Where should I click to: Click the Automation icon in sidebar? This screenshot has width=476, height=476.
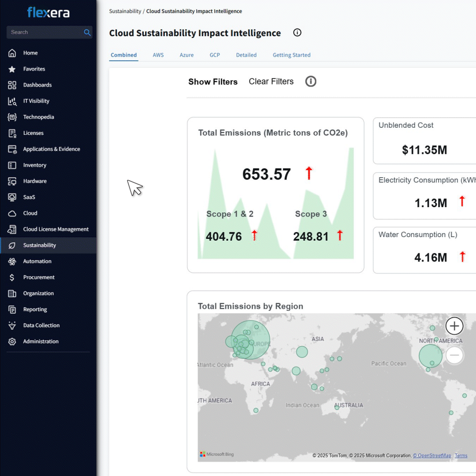(x=12, y=261)
